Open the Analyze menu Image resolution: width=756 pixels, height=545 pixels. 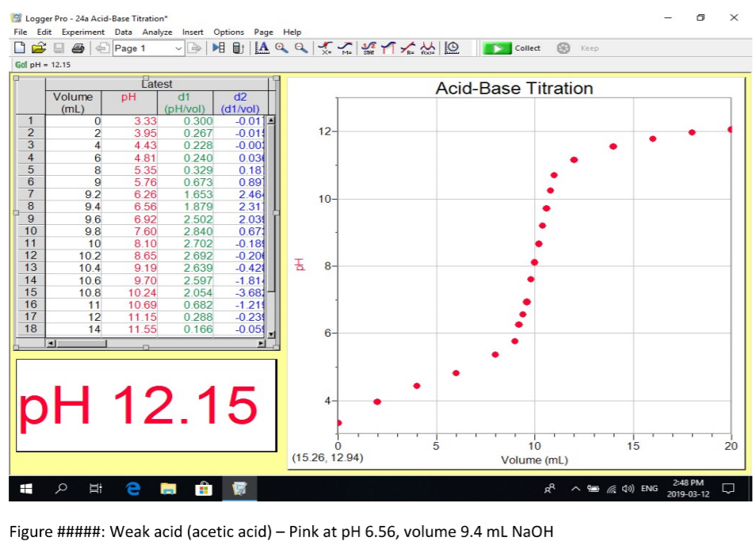click(x=158, y=32)
